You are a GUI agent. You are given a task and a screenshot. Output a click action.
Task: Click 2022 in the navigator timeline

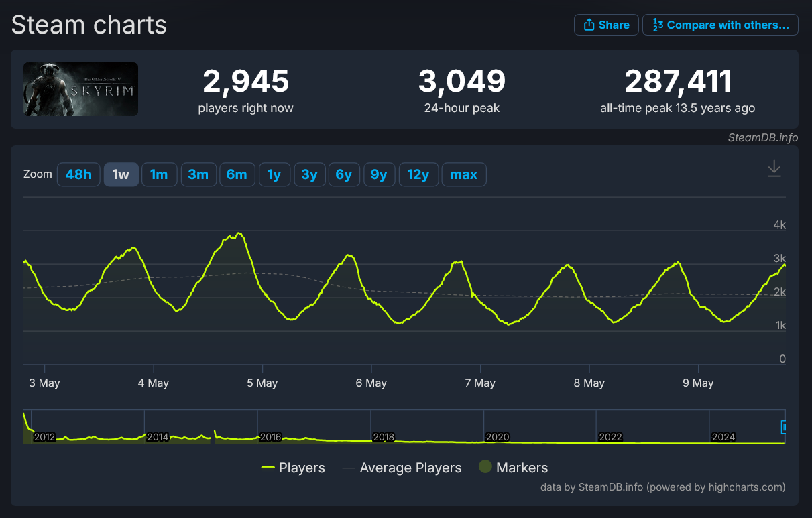(610, 437)
